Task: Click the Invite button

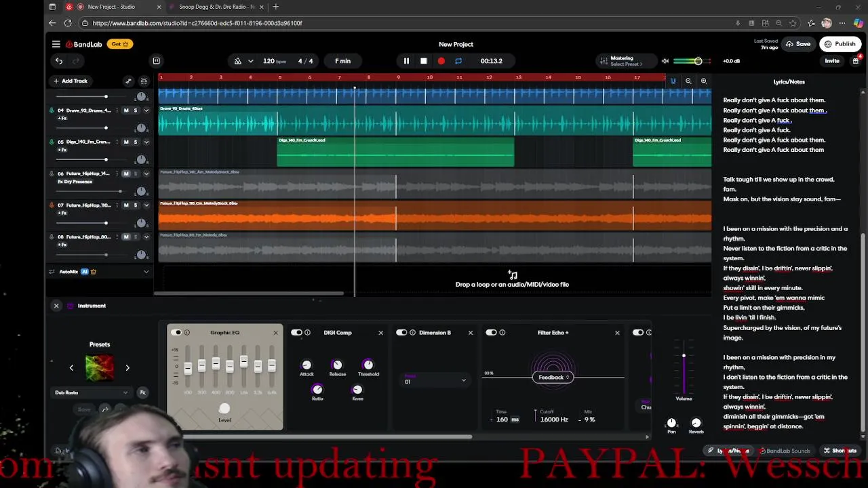Action: coord(832,61)
